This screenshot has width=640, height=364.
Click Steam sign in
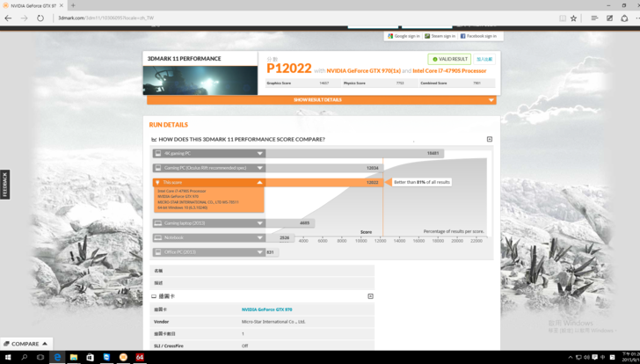[440, 36]
